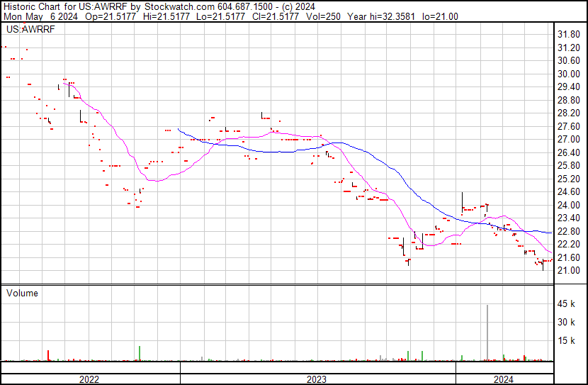
Task: Select the 2023 year label on the time axis
Action: point(317,379)
